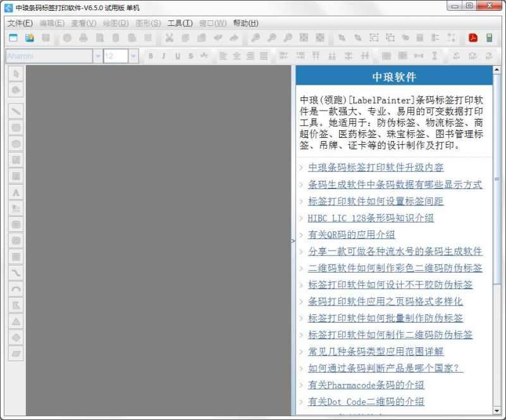The image size is (506, 420).
Task: Open an existing label file
Action: pyautogui.click(x=28, y=38)
